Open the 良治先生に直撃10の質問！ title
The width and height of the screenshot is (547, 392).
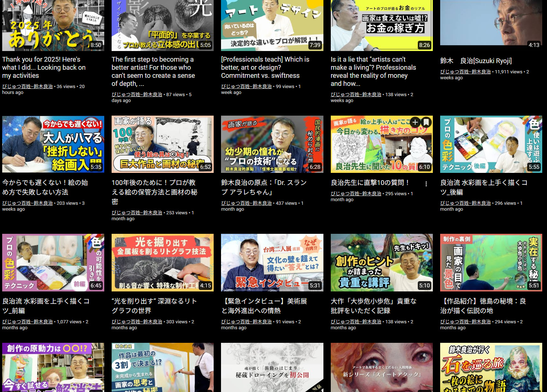coord(370,182)
